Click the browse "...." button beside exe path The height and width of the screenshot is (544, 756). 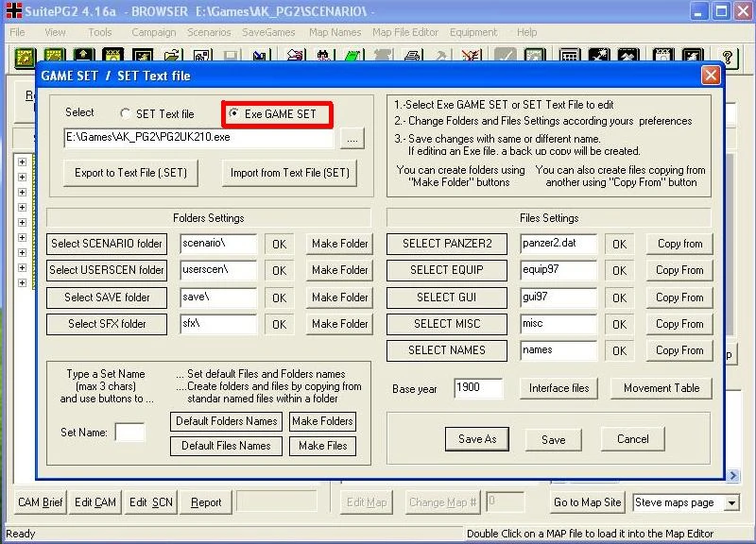coord(352,138)
